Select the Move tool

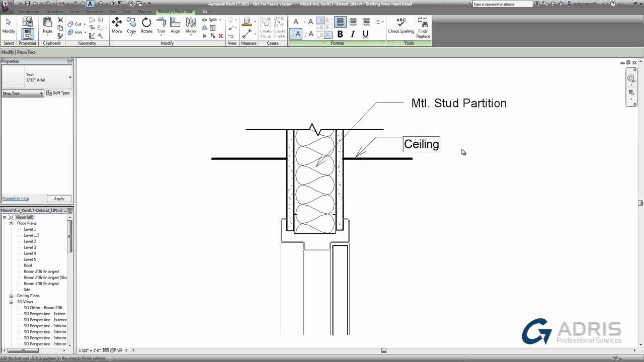pyautogui.click(x=117, y=26)
